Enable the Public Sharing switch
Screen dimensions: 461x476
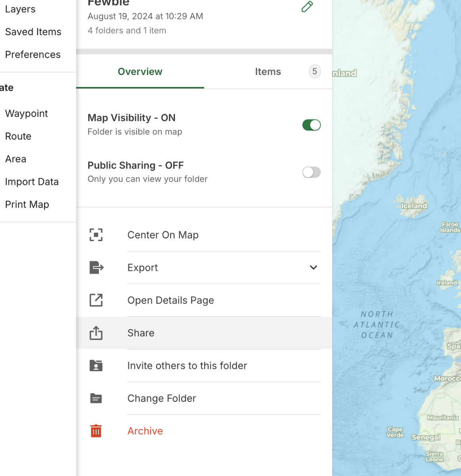pos(311,172)
